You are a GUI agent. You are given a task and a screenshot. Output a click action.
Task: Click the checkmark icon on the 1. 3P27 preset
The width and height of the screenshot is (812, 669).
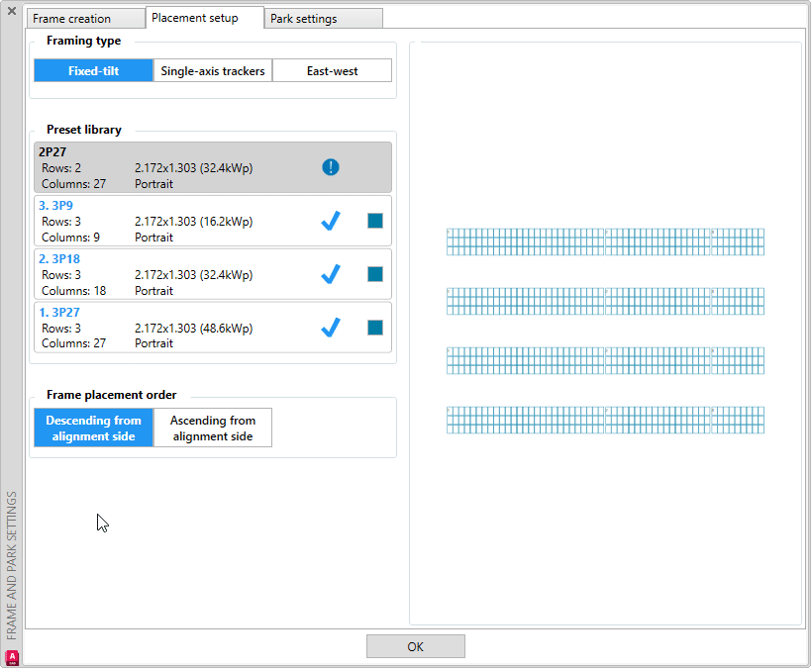pyautogui.click(x=330, y=327)
